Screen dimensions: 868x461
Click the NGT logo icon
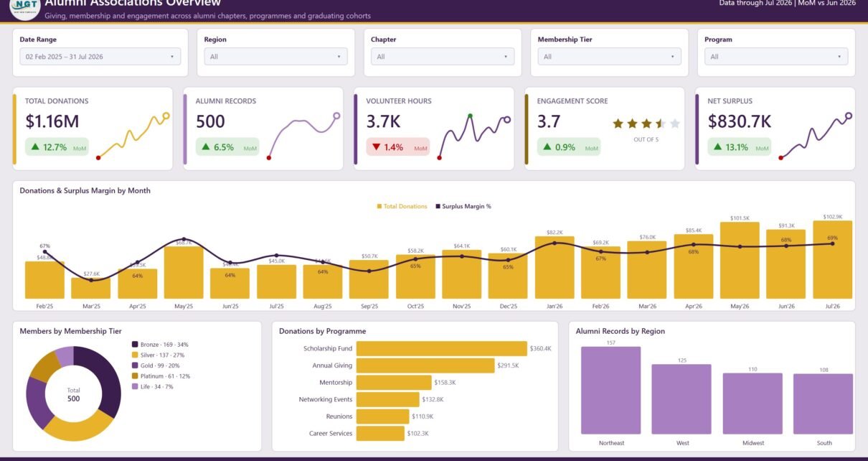[x=24, y=6]
